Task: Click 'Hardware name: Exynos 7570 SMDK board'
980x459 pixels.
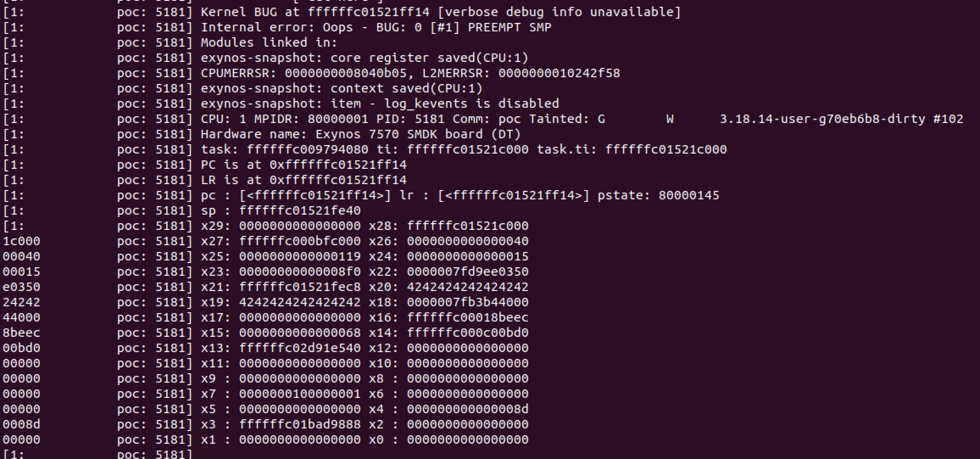Action: tap(342, 134)
